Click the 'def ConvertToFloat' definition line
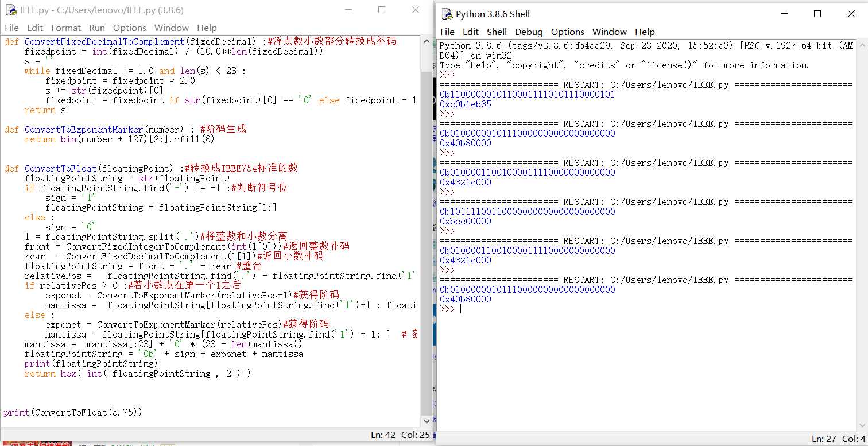 pos(151,168)
